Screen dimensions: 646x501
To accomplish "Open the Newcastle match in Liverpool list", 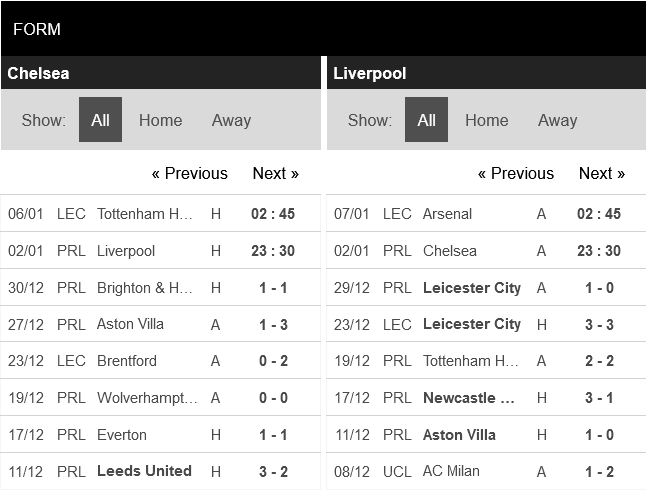I will point(469,398).
